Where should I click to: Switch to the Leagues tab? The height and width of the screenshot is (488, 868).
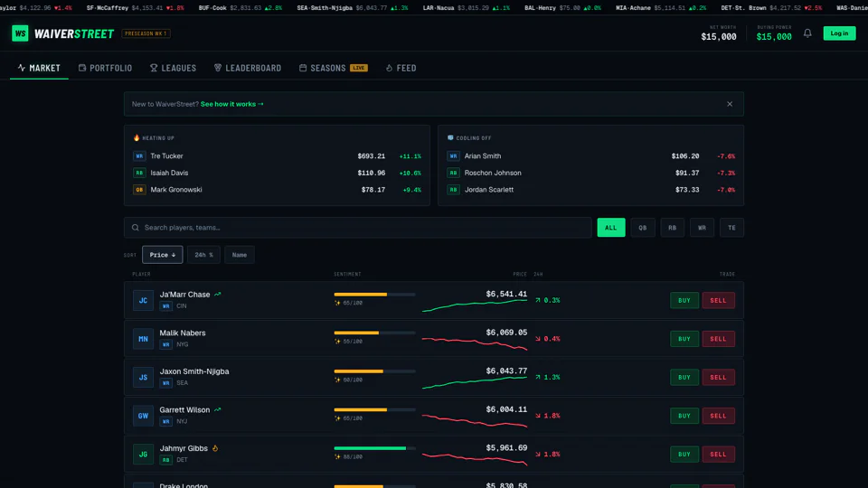[174, 68]
